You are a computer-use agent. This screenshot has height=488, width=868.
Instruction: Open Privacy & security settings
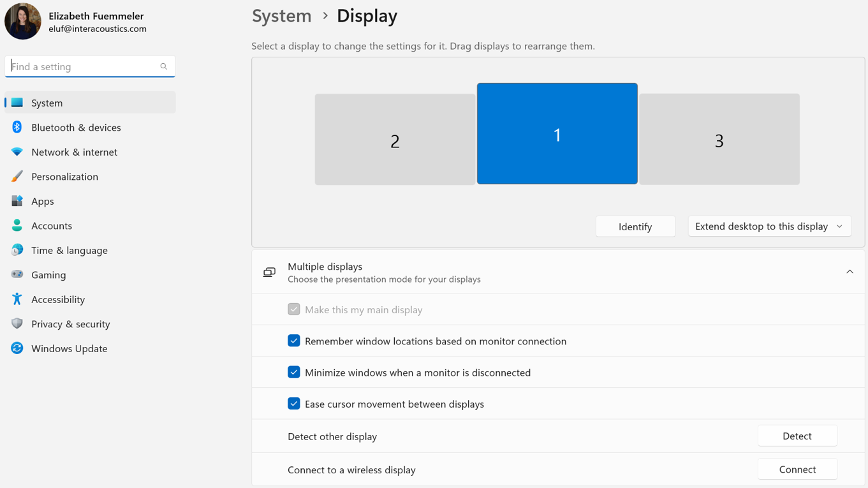(70, 324)
